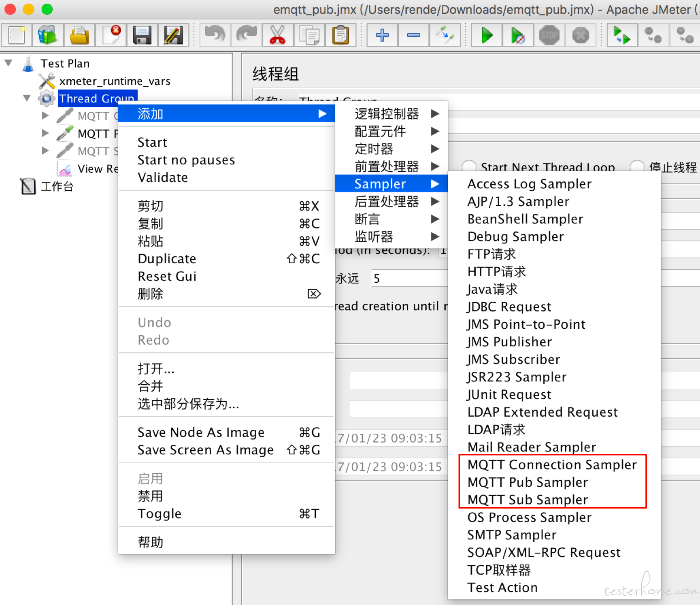Select the 停止线程 radio button
The width and height of the screenshot is (700, 605).
[637, 166]
